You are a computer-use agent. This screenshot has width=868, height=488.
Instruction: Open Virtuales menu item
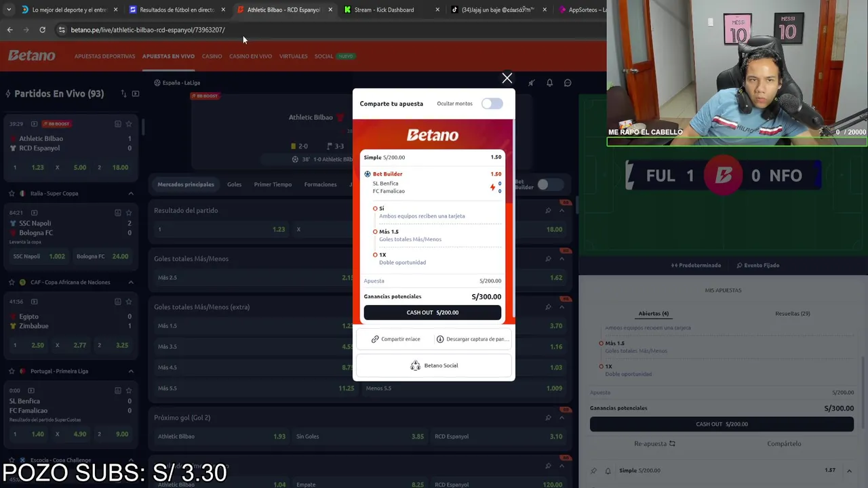pyautogui.click(x=293, y=56)
